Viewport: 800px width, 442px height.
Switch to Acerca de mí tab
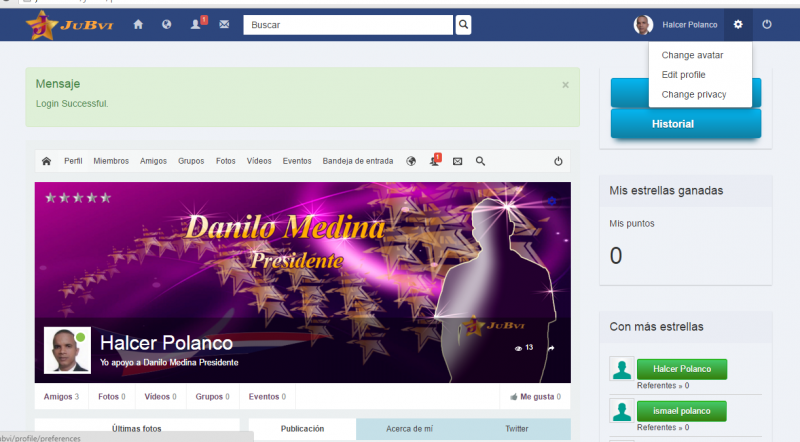[409, 429]
